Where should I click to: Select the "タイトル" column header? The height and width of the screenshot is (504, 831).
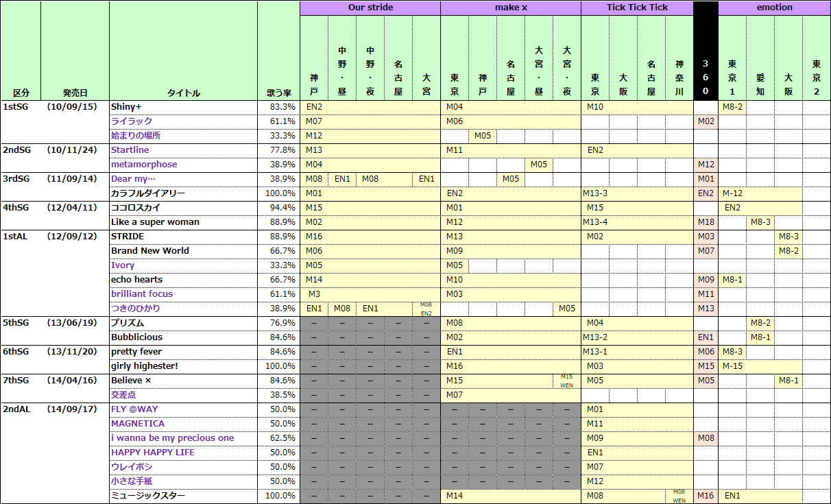(184, 93)
